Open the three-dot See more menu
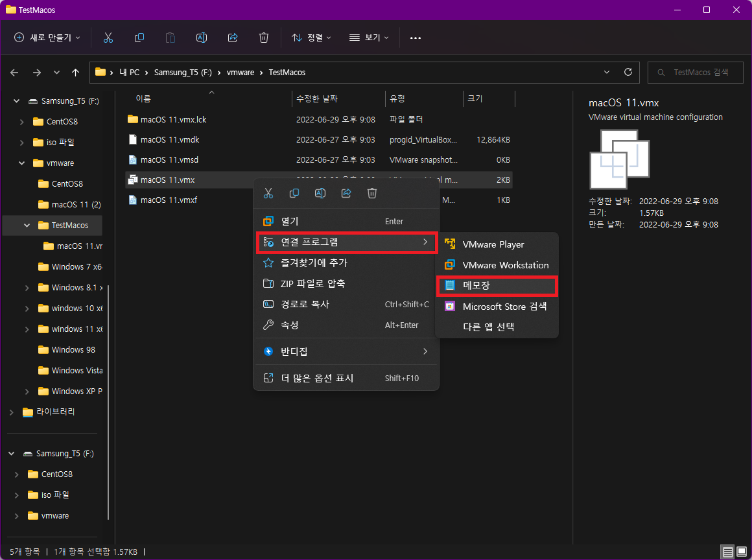Image resolution: width=752 pixels, height=560 pixels. (416, 38)
